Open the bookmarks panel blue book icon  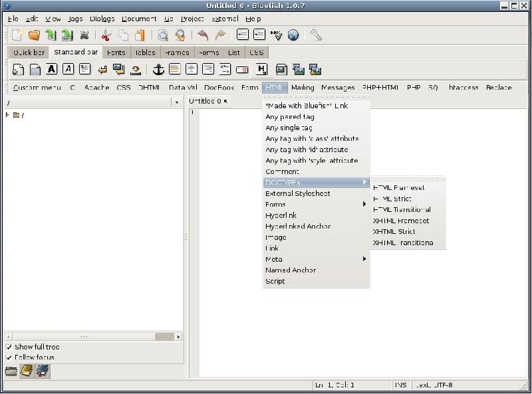(43, 371)
